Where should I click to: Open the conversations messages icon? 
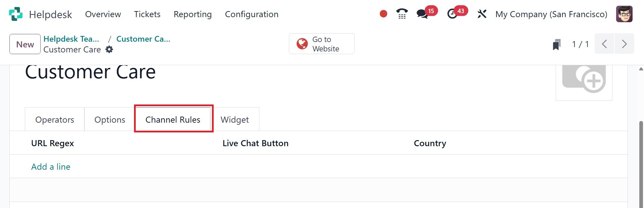click(x=422, y=14)
